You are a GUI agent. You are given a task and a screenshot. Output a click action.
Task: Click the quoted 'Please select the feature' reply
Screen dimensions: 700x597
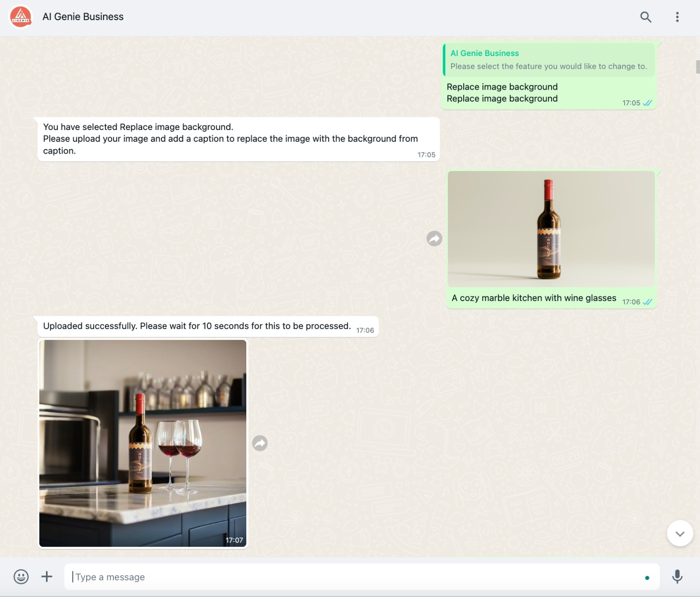(x=549, y=60)
